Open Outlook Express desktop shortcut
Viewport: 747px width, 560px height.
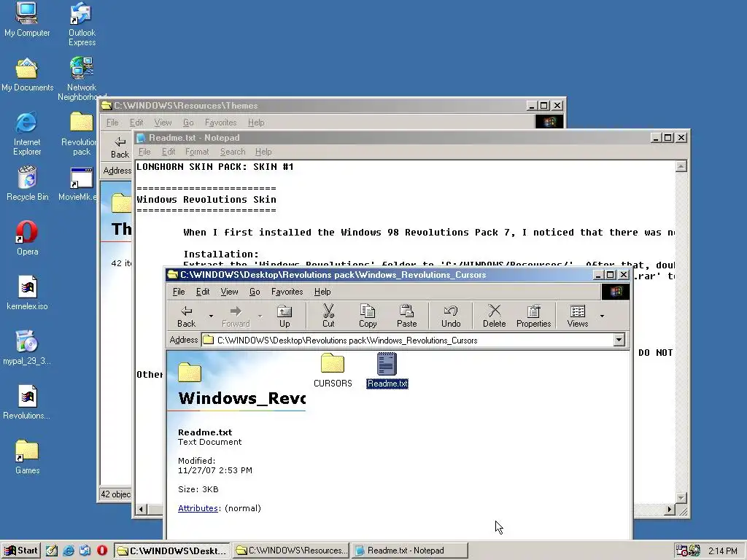82,24
